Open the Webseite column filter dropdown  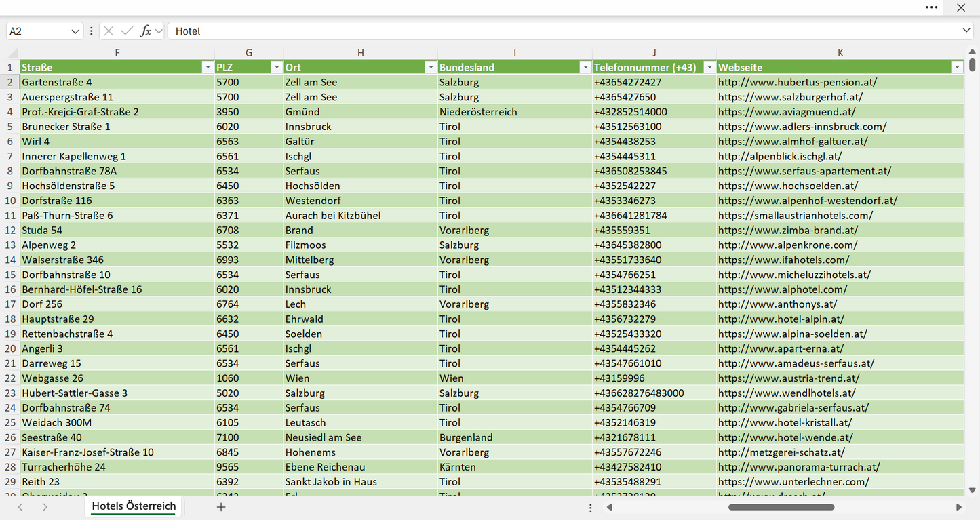click(957, 67)
